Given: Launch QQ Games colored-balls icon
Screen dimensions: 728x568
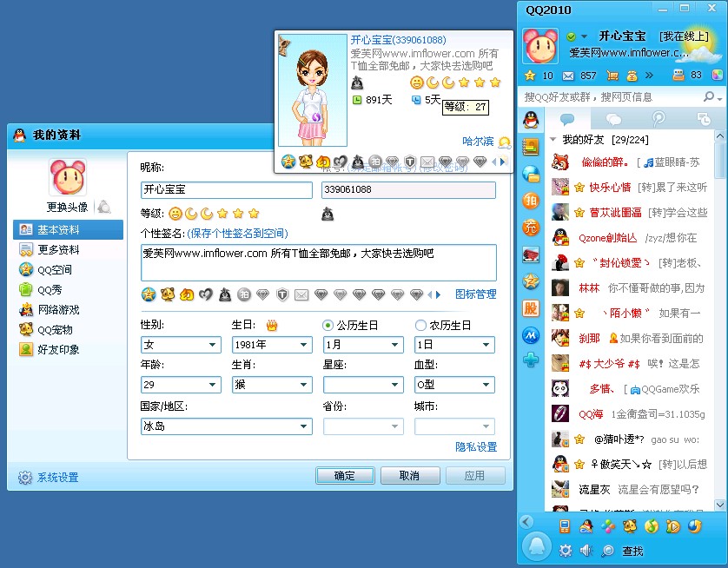Looking at the screenshot, I should [x=607, y=527].
